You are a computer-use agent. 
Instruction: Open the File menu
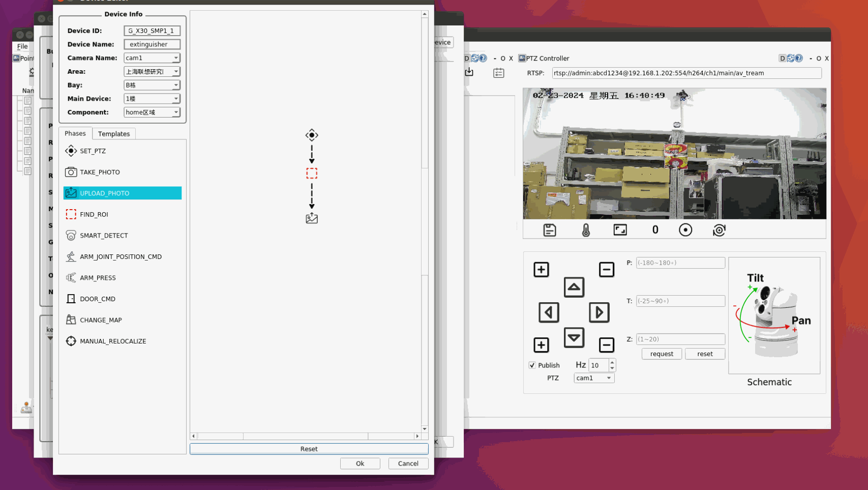point(22,46)
